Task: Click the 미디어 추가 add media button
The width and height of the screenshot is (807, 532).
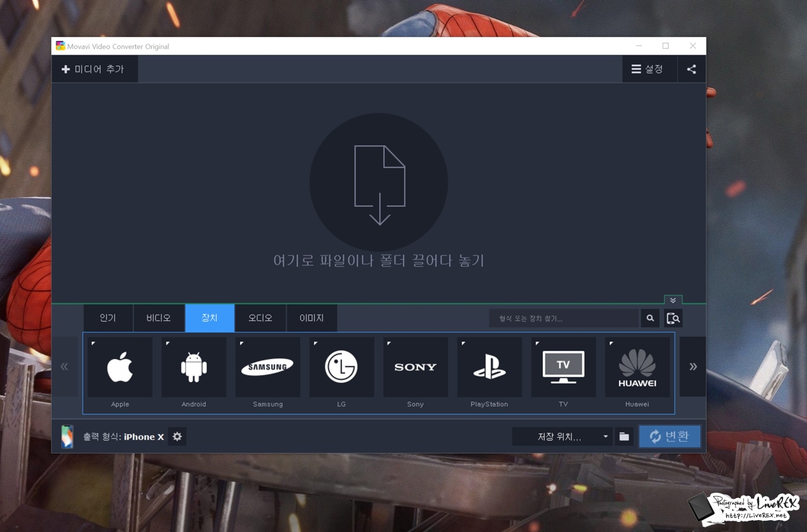Action: point(95,69)
